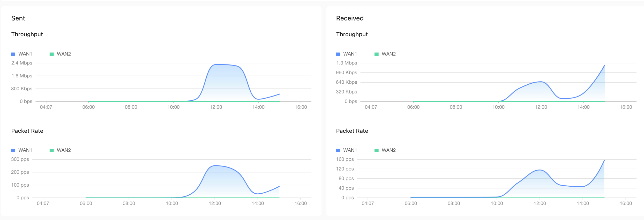644x220 pixels.
Task: Click the Received Packet Rate hump near 12:00
Action: pos(540,170)
